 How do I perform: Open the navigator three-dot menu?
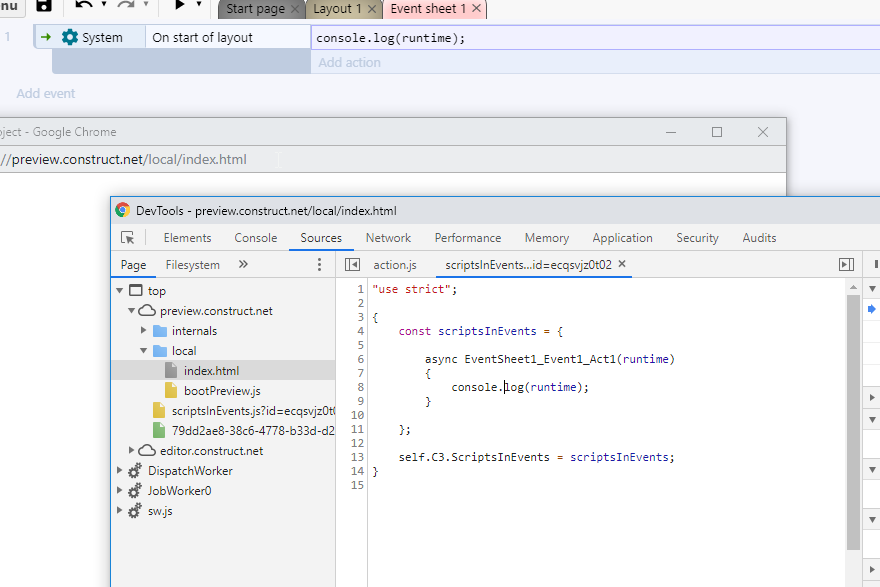coord(319,265)
